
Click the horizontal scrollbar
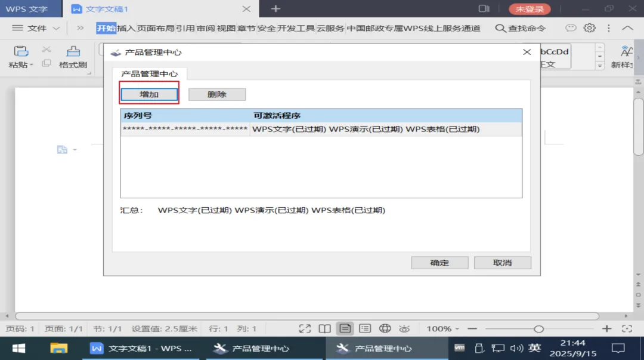pos(307,316)
